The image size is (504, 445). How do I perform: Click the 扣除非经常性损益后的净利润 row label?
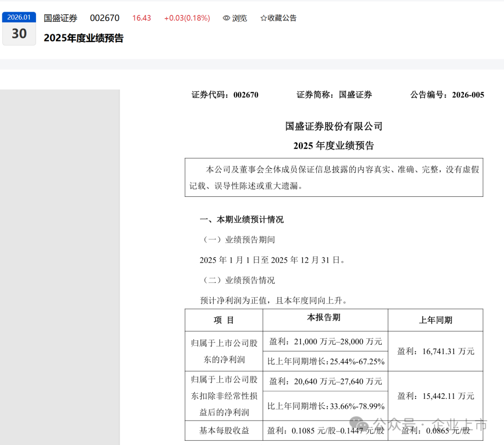224,396
